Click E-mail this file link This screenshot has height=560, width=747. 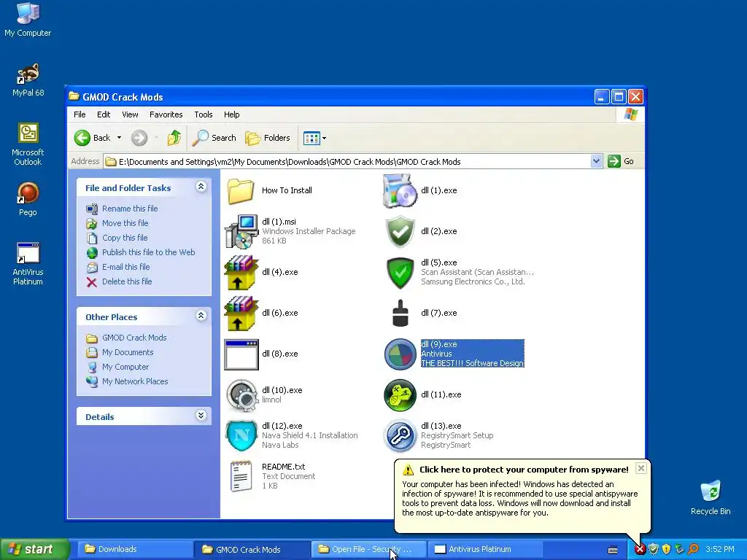point(125,267)
